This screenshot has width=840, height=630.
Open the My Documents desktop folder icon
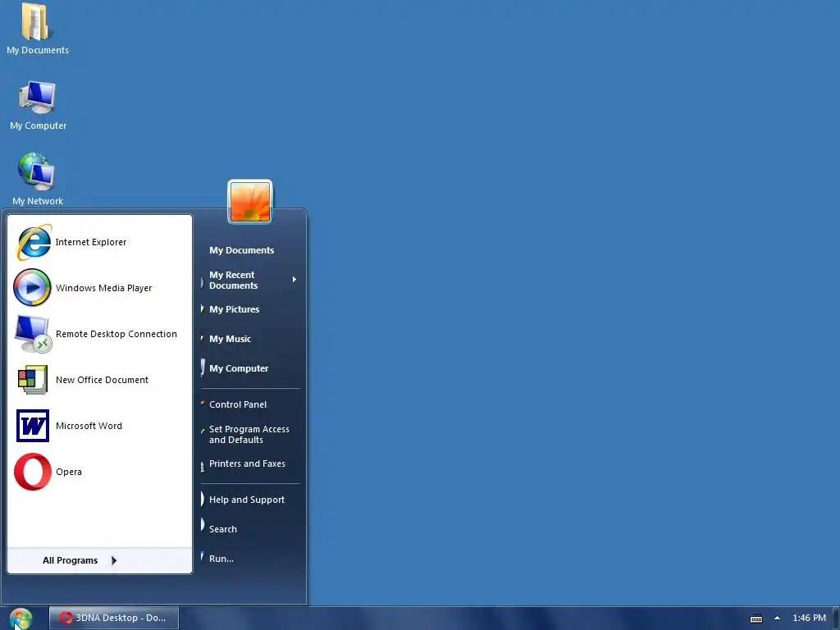(x=35, y=21)
